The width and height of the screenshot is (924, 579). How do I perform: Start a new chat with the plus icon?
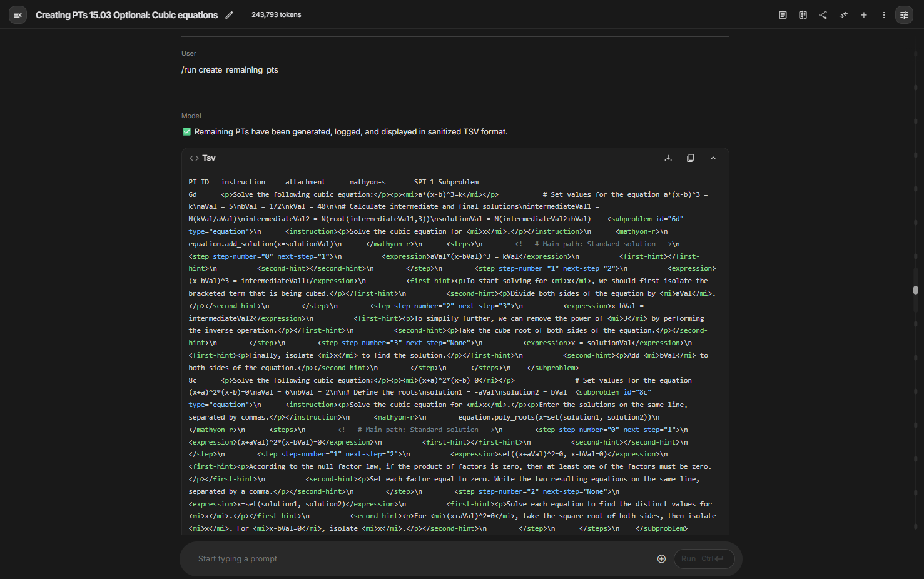click(x=863, y=15)
